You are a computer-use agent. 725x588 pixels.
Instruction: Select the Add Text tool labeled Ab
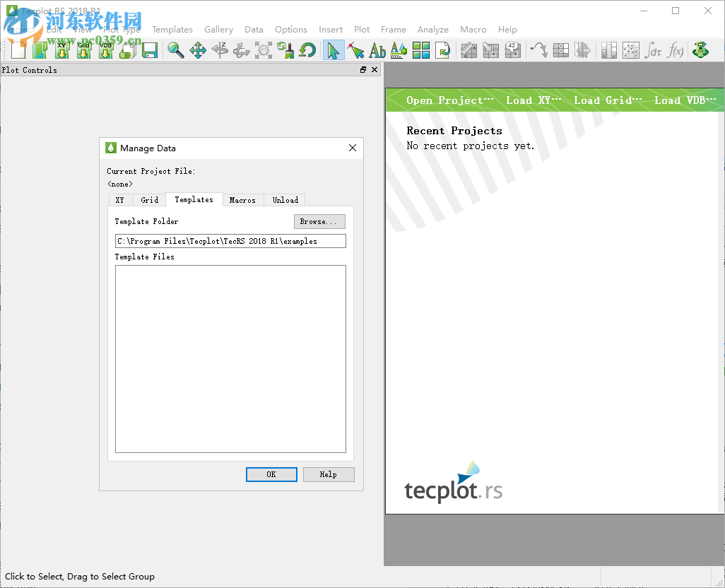[377, 50]
